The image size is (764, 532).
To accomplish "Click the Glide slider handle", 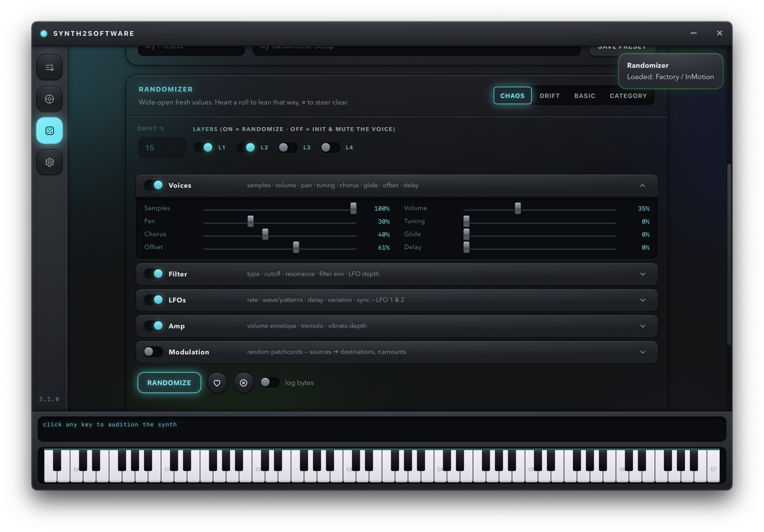I will click(x=466, y=234).
